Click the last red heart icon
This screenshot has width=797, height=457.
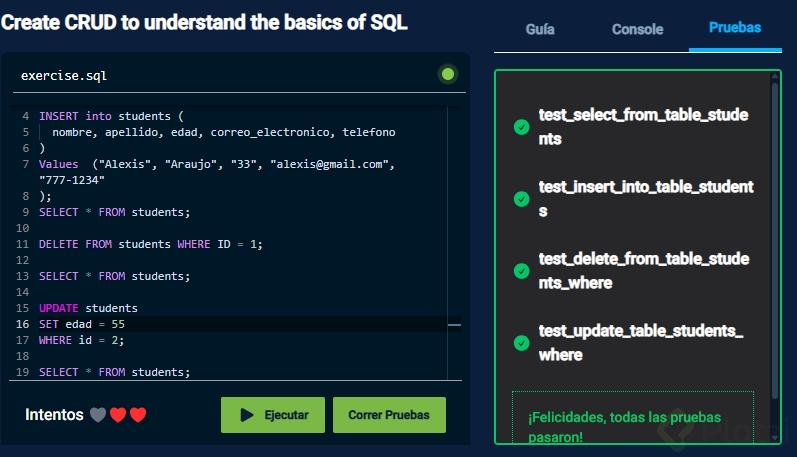pyautogui.click(x=138, y=414)
